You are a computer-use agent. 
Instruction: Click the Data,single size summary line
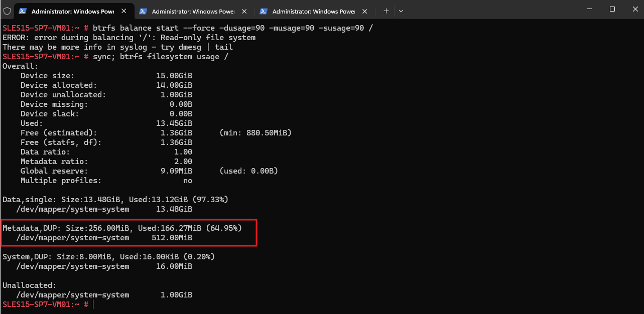pos(115,200)
